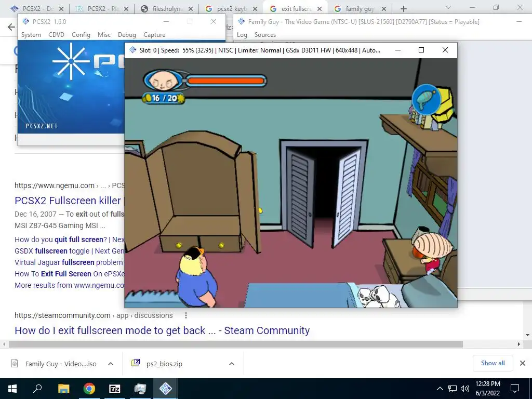Click the Family Guy console window titlebar icon

click(x=241, y=21)
